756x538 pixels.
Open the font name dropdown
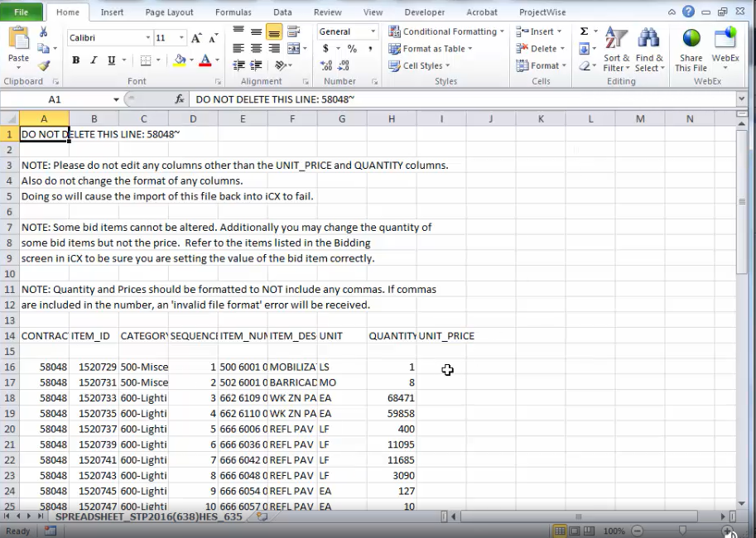pyautogui.click(x=147, y=38)
